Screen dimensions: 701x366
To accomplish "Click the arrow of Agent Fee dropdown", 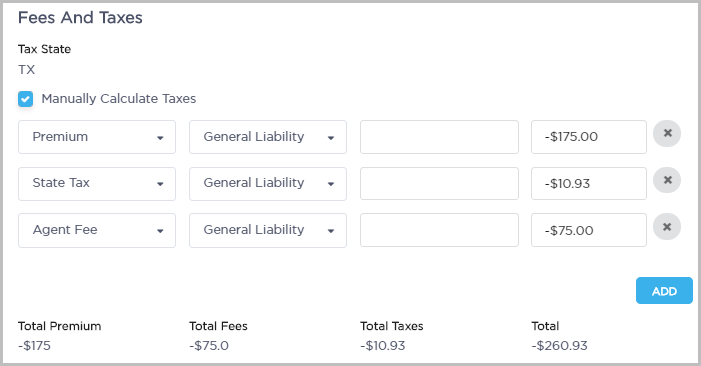I will (x=160, y=231).
